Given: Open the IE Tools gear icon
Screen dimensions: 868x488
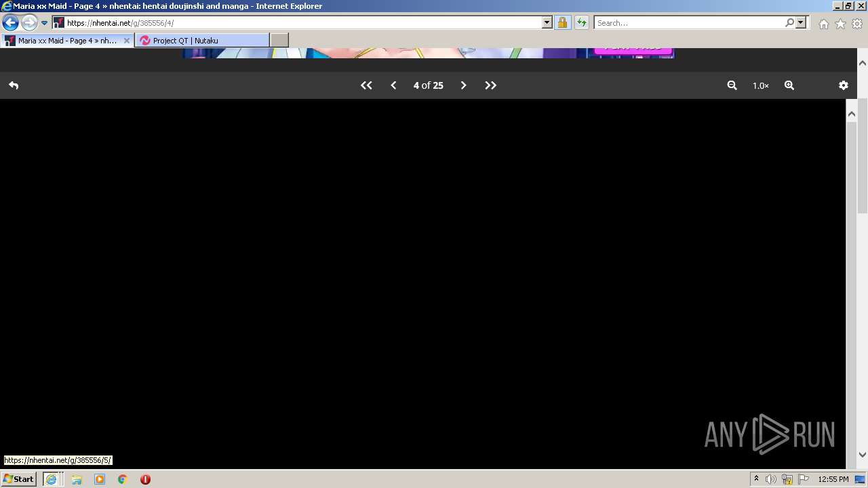Looking at the screenshot, I should (x=857, y=24).
